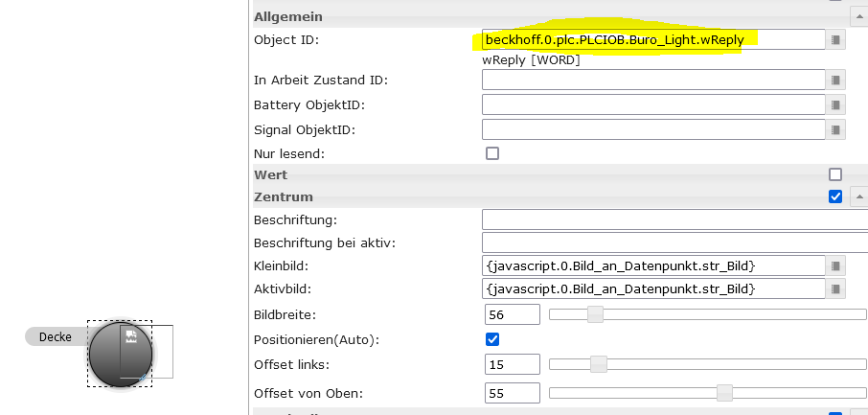Open picker for Signal ObjektID

[835, 129]
